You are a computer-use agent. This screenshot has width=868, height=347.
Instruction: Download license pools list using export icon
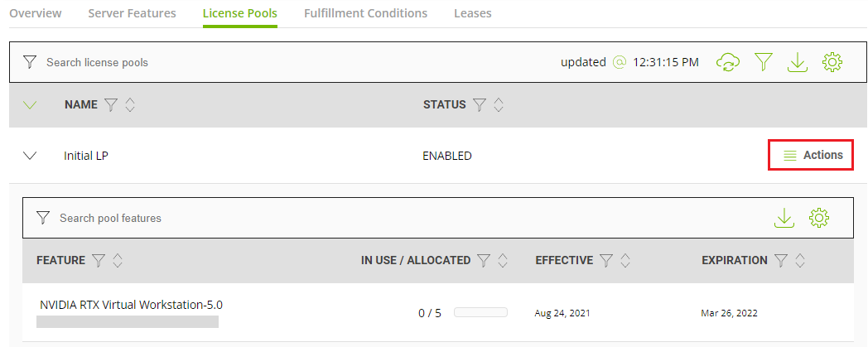[x=797, y=62]
